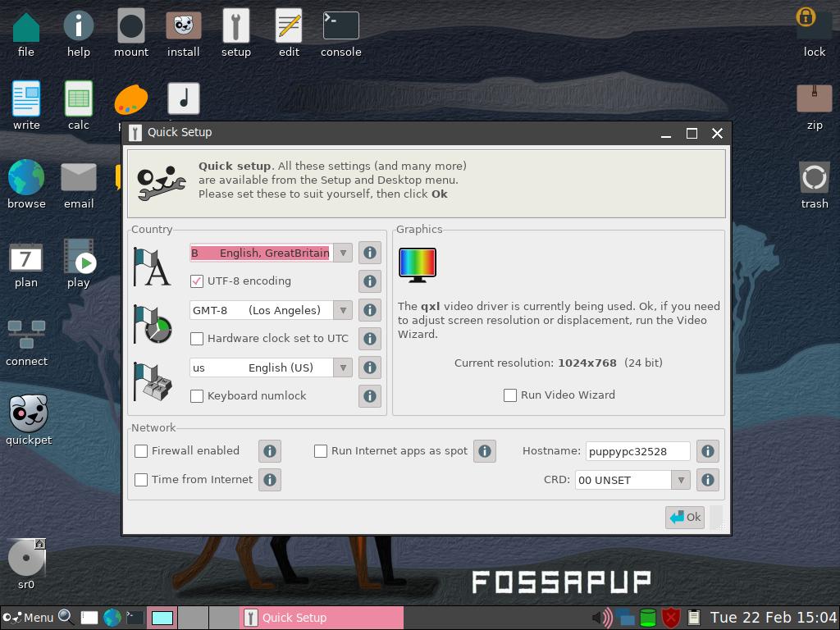Enable Keyboard numlock checkbox

coord(197,396)
